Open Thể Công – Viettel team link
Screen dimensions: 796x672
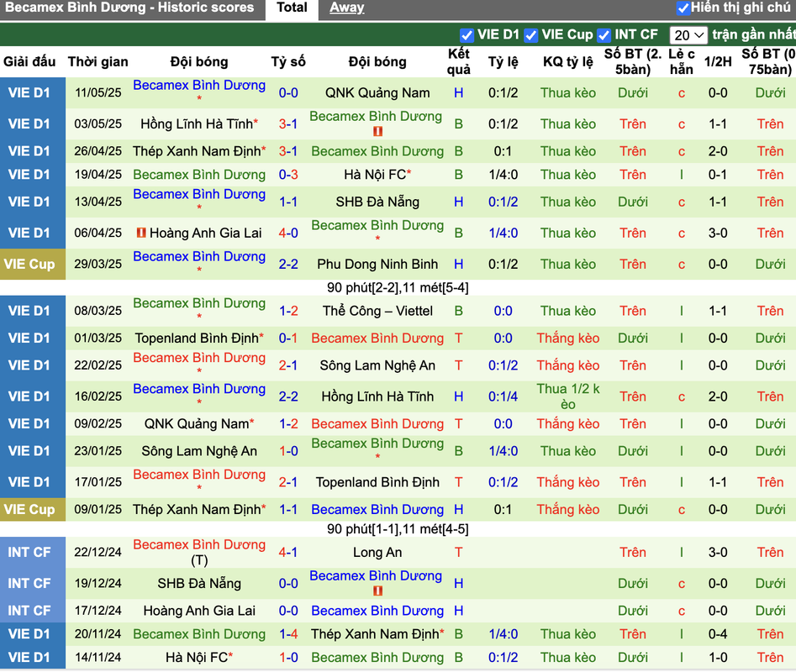click(x=377, y=311)
